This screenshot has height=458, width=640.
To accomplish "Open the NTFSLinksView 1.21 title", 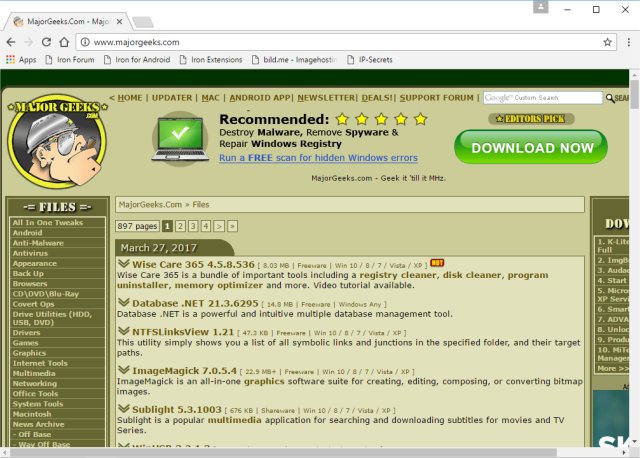I will click(183, 332).
